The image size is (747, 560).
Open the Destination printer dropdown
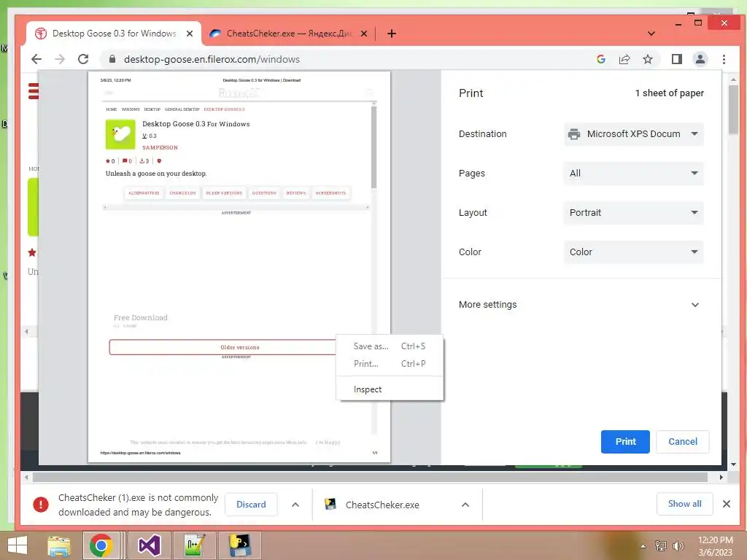point(633,134)
